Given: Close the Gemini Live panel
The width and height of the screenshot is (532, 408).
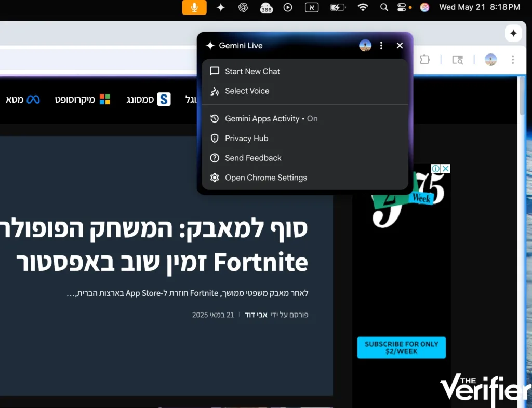Looking at the screenshot, I should pyautogui.click(x=400, y=45).
